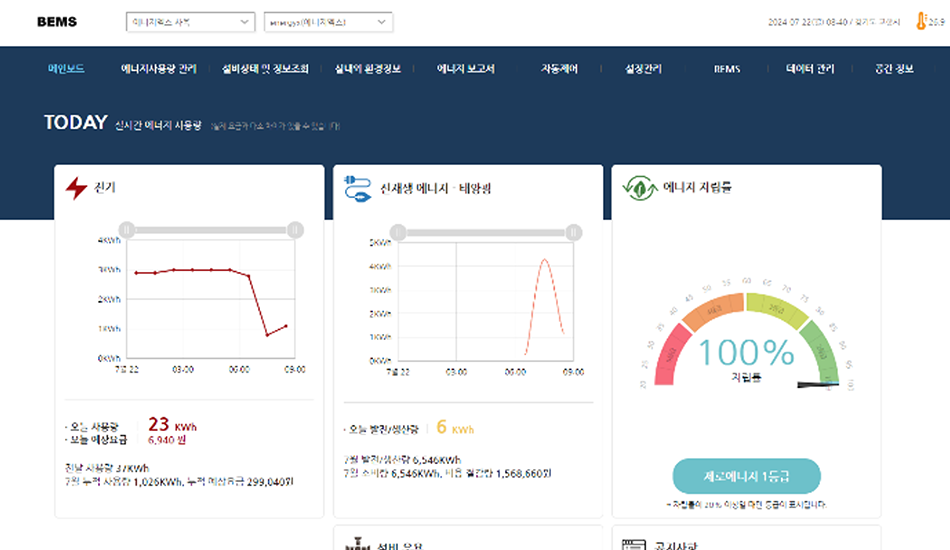Click the equipment operation icon in bottom card
The width and height of the screenshot is (950, 550).
coord(357,545)
